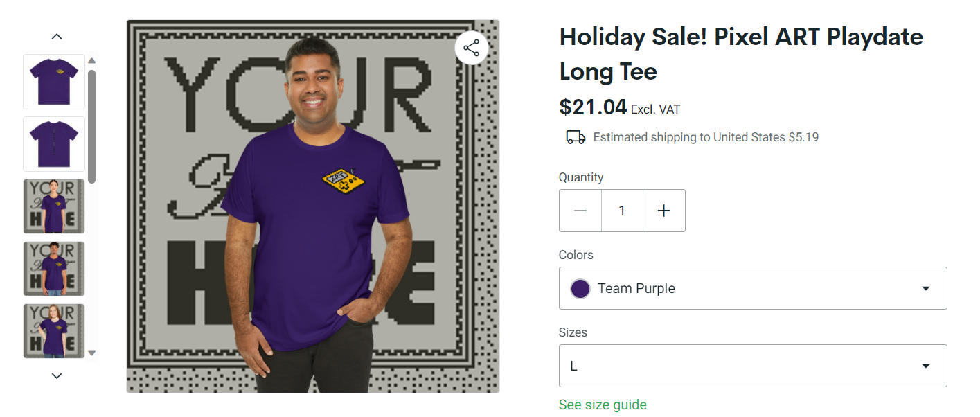
Task: Select the back view purple tee thumbnail
Action: click(54, 144)
